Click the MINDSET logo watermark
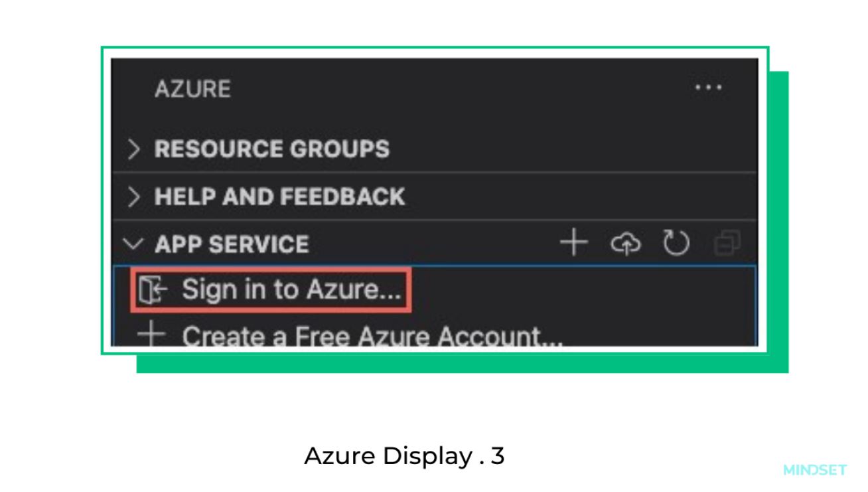This screenshot has width=868, height=492. tap(815, 470)
